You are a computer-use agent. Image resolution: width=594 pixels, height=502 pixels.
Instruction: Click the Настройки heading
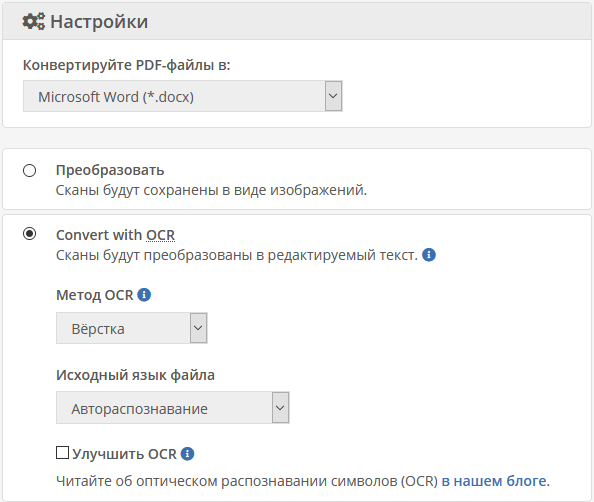pyautogui.click(x=99, y=22)
